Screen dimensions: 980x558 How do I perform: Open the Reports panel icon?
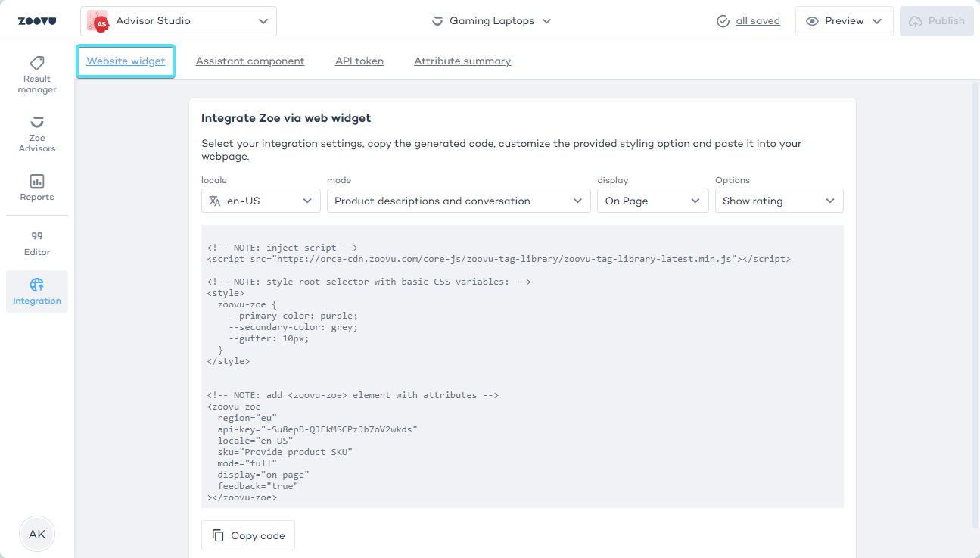tap(36, 182)
